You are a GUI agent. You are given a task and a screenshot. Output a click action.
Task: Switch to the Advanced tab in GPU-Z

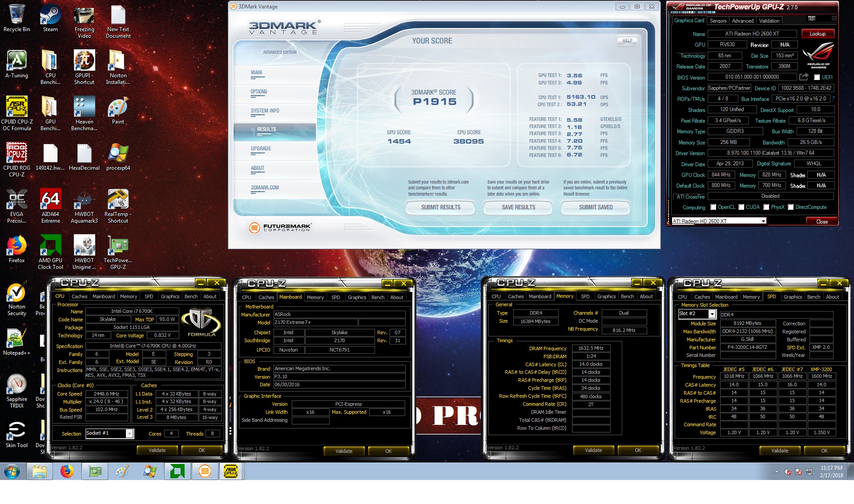(x=742, y=20)
